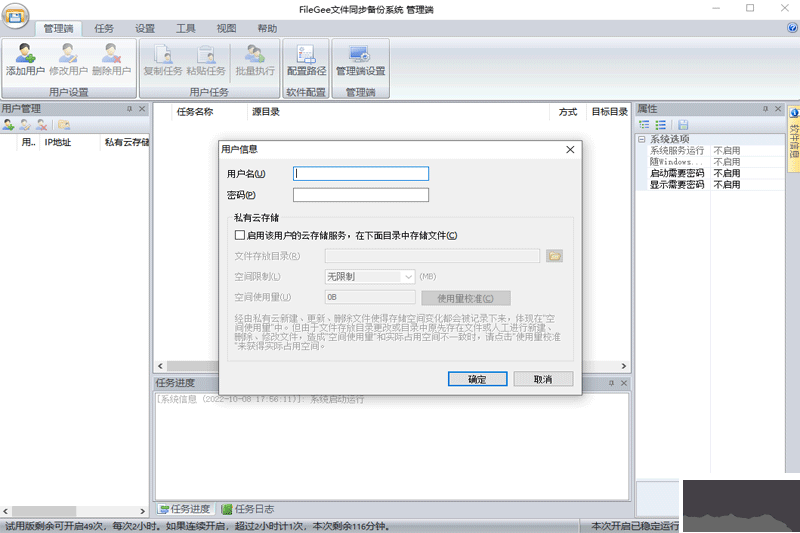Viewport: 800px width, 533px height.
Task: Focus the 用户名 input field
Action: pos(361,173)
